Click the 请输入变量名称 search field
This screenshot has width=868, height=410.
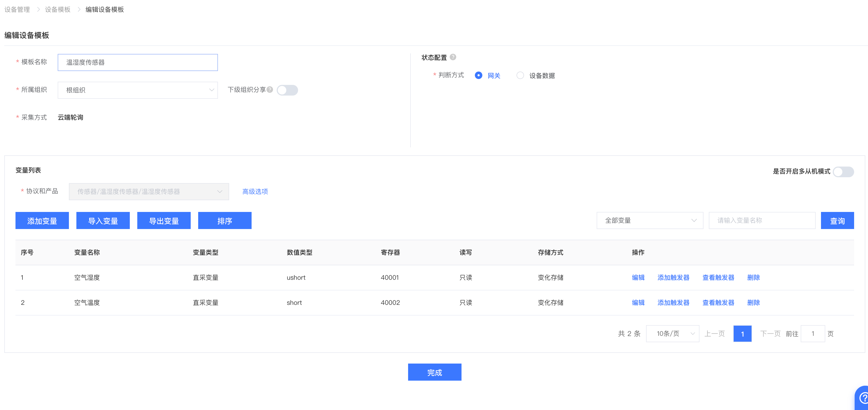pyautogui.click(x=762, y=220)
